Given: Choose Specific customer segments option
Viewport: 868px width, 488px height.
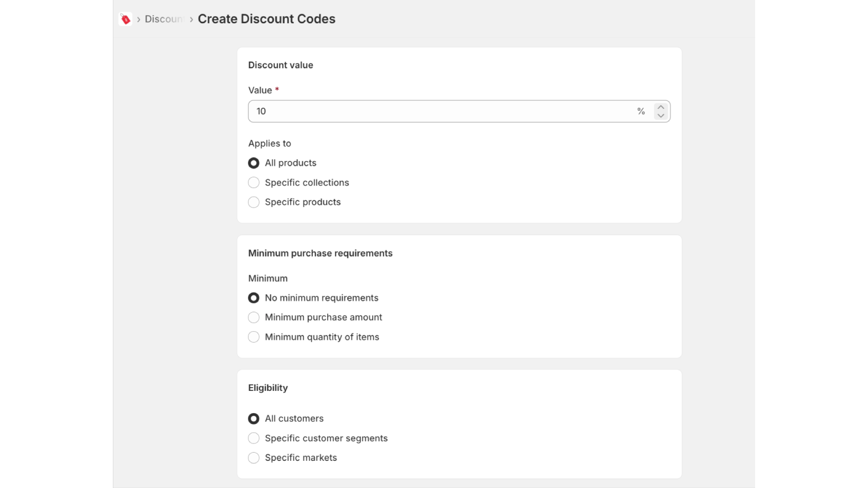Looking at the screenshot, I should 253,438.
